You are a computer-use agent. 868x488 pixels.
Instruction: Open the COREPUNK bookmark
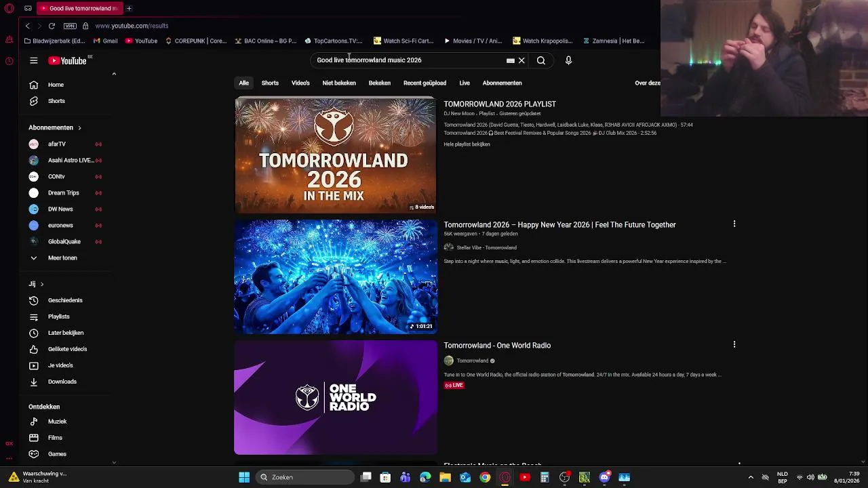point(196,41)
